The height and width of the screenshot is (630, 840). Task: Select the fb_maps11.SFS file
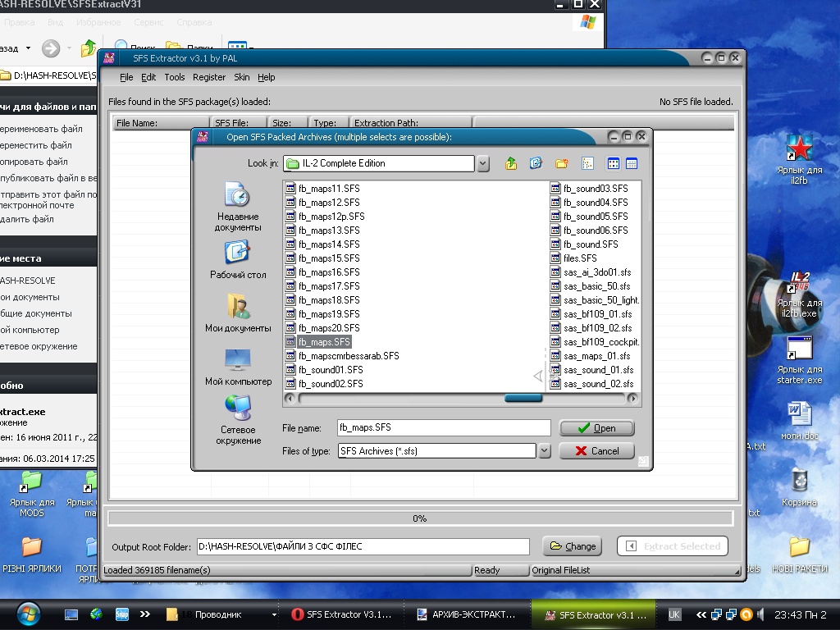click(322, 189)
